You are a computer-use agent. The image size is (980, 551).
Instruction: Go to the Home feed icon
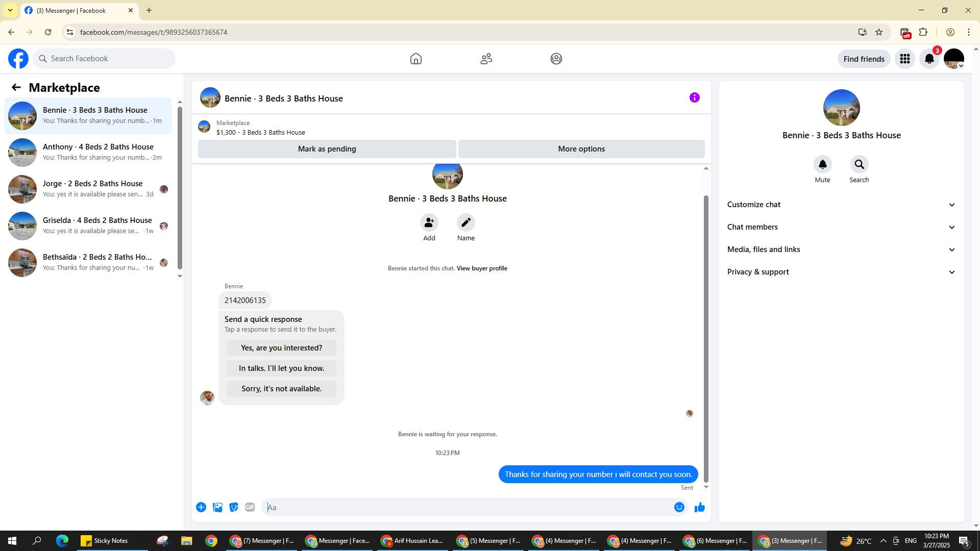[416, 59]
